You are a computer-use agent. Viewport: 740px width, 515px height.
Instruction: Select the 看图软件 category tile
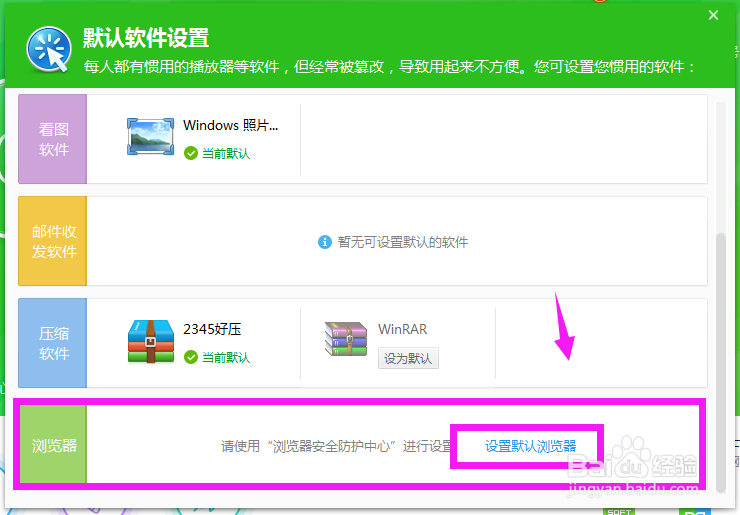[52, 139]
